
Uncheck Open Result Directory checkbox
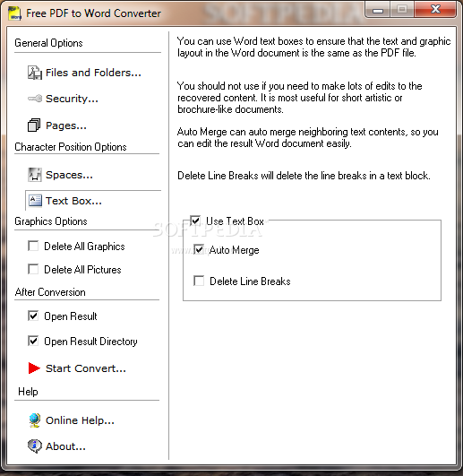(x=33, y=342)
